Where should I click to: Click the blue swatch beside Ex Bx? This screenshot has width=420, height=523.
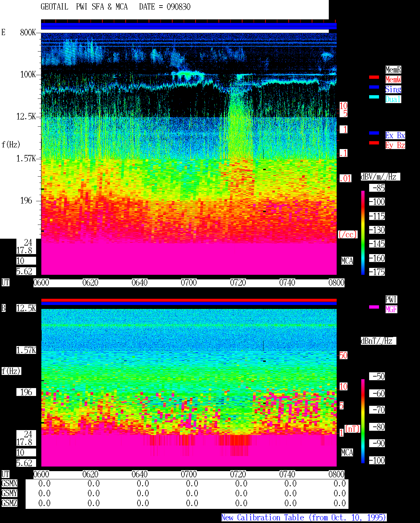(374, 133)
